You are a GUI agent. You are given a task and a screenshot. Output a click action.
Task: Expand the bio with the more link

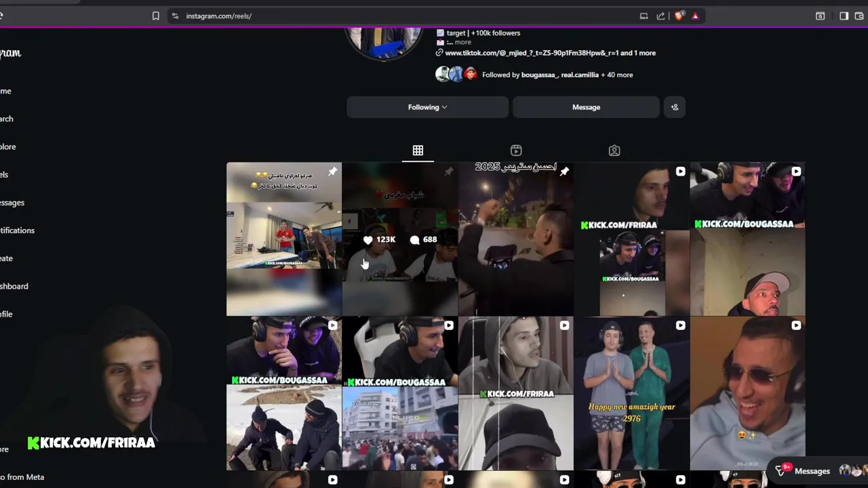click(x=462, y=42)
